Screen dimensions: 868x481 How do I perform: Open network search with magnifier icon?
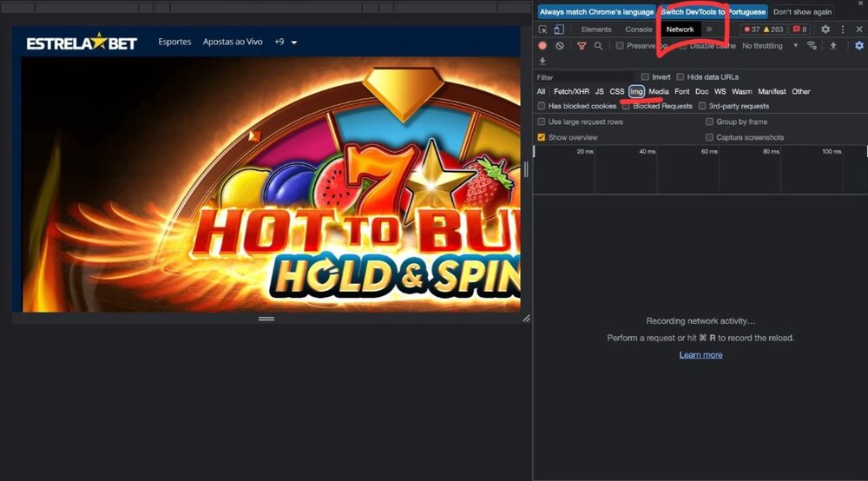coord(598,46)
